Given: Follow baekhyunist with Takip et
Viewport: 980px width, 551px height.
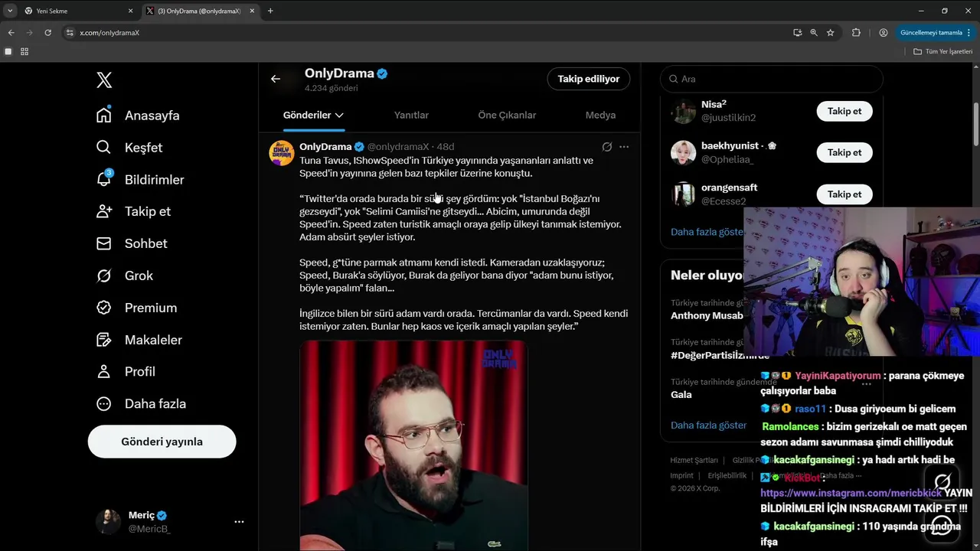Looking at the screenshot, I should (844, 152).
